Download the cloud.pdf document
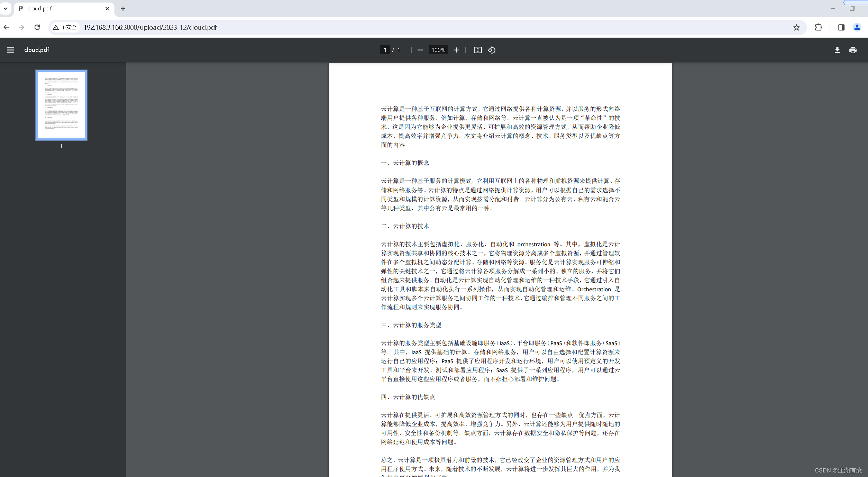 [837, 50]
